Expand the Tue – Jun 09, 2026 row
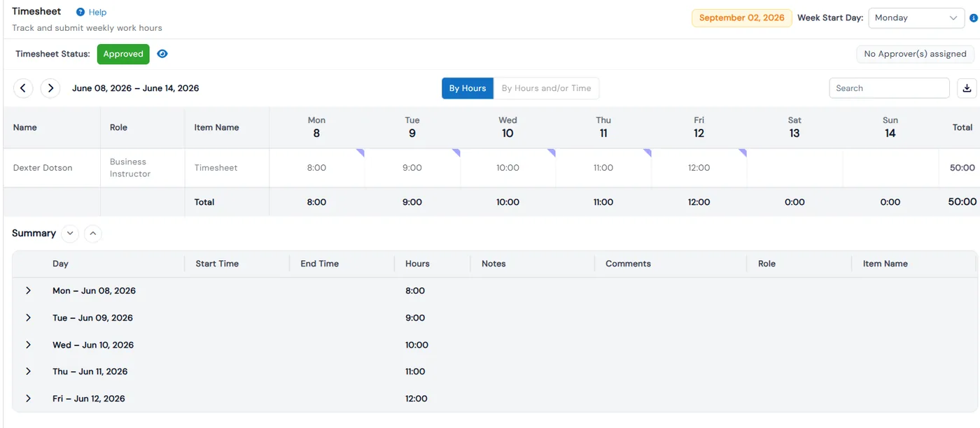The width and height of the screenshot is (980, 428). [29, 318]
